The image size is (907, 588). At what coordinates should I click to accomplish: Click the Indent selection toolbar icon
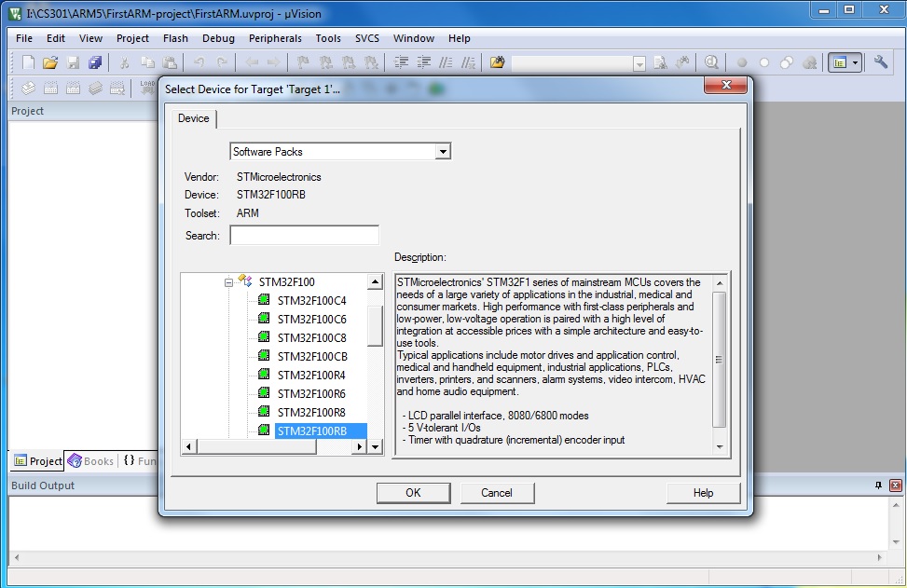coord(401,62)
